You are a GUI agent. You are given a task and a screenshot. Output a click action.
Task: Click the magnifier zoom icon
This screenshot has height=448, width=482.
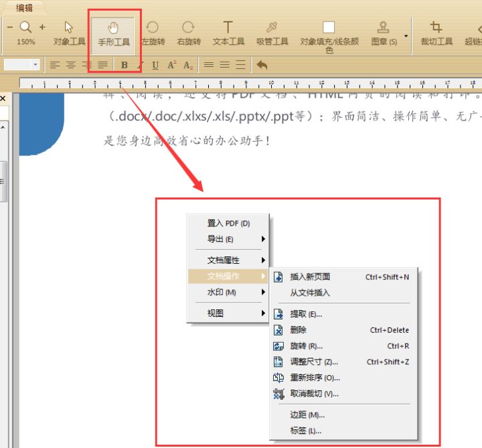pos(25,27)
